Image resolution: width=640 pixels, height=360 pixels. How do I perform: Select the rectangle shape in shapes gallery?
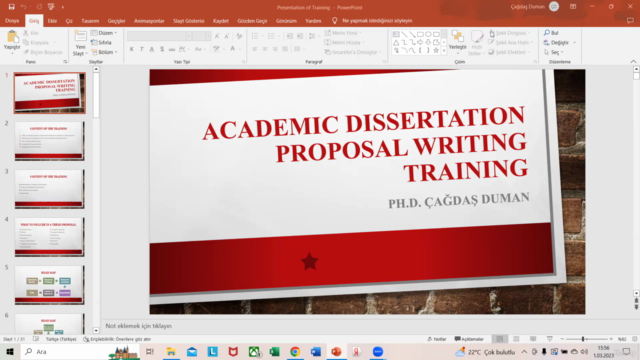(x=420, y=34)
